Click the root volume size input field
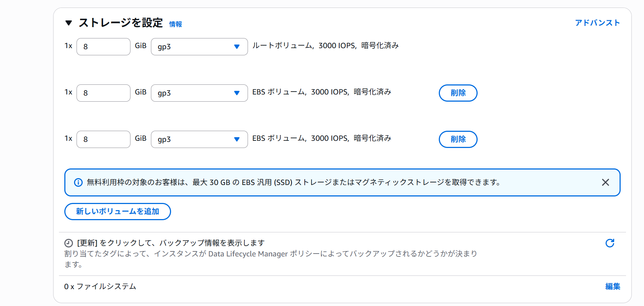 [x=103, y=47]
